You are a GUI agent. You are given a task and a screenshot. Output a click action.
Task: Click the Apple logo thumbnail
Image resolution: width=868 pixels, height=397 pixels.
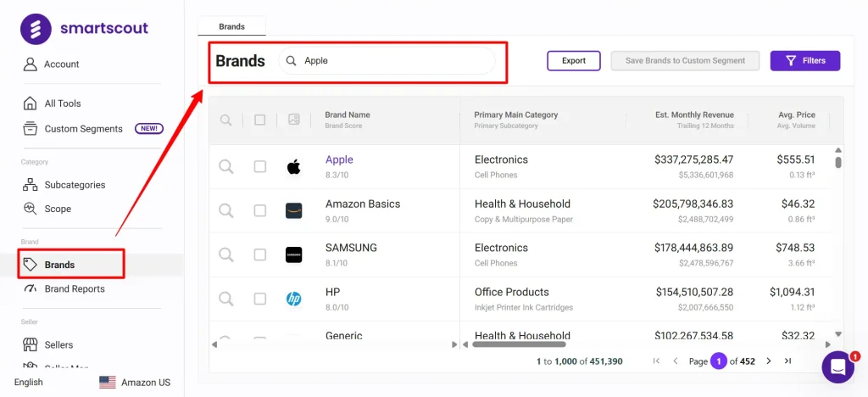[x=294, y=166]
